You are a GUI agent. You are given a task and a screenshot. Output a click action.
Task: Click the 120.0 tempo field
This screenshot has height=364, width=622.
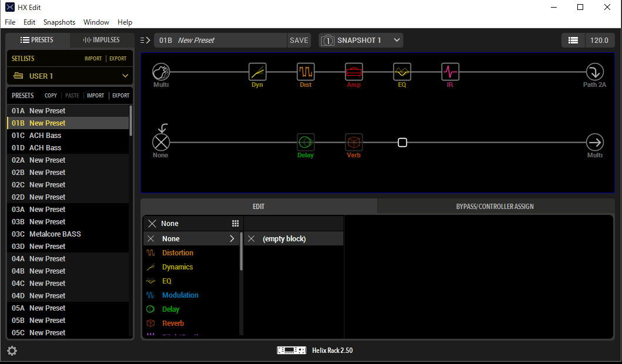[600, 40]
